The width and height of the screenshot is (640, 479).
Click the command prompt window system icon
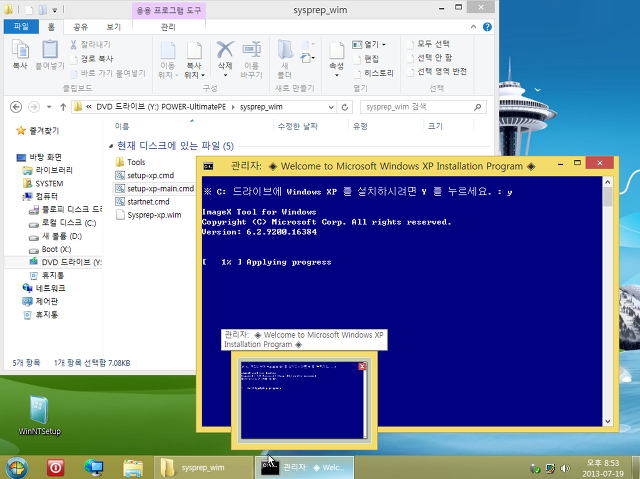click(209, 166)
